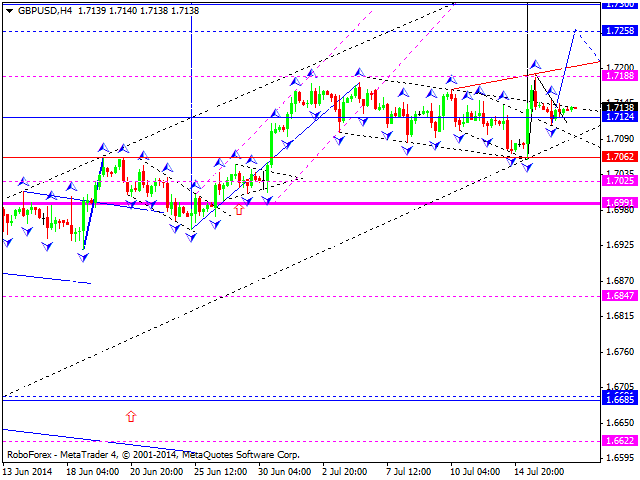Select the 1.6622 price level tag

620,439
